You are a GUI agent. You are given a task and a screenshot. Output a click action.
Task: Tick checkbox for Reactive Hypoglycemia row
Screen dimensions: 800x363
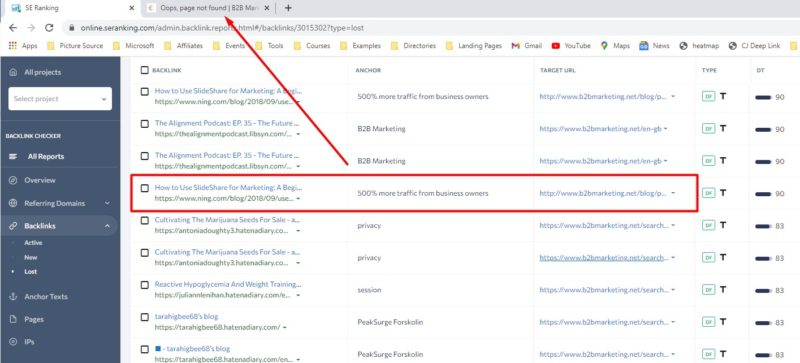tap(145, 285)
